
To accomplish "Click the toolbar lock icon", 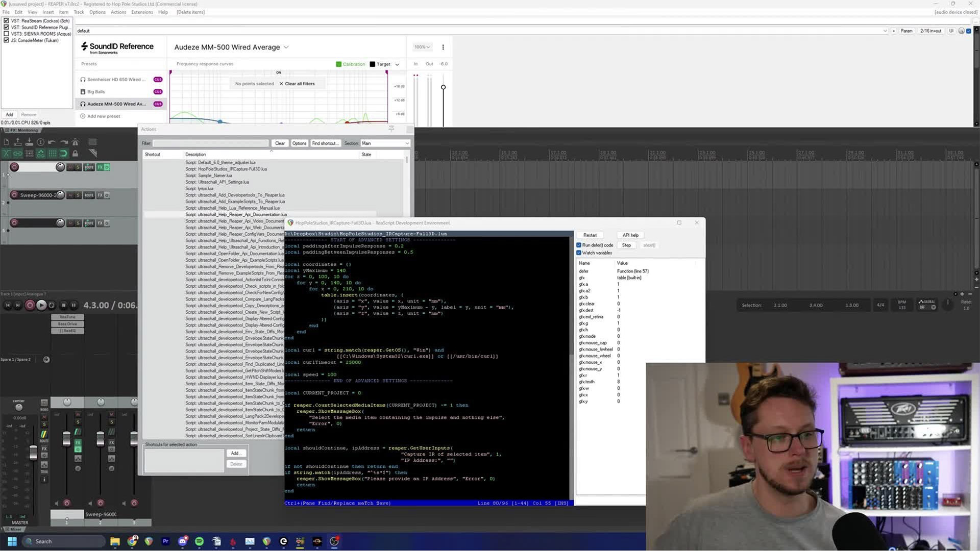I will coord(75,153).
